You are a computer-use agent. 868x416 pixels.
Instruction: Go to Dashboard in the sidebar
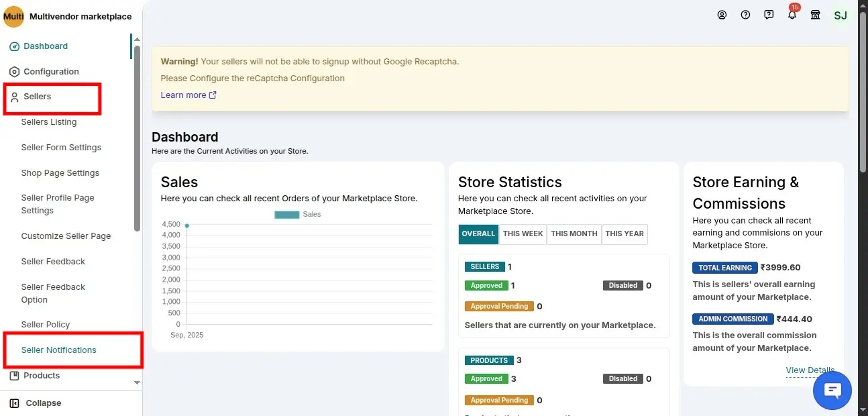[46, 46]
